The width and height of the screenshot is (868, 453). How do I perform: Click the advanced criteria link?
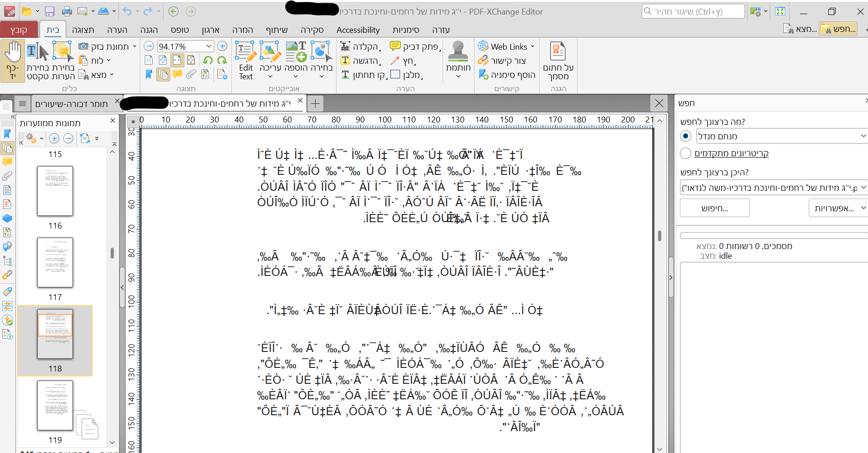click(731, 153)
